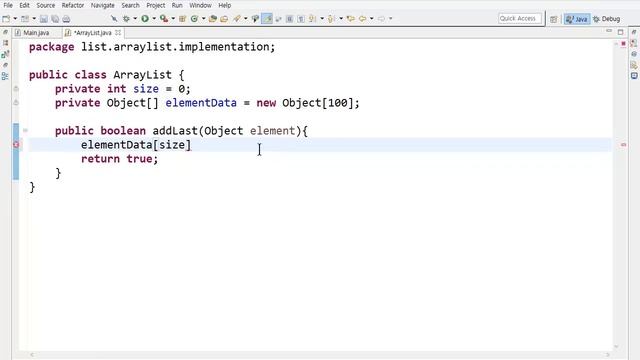Image resolution: width=640 pixels, height=360 pixels.
Task: Click the 'public class ArrayList' line
Action: click(107, 75)
